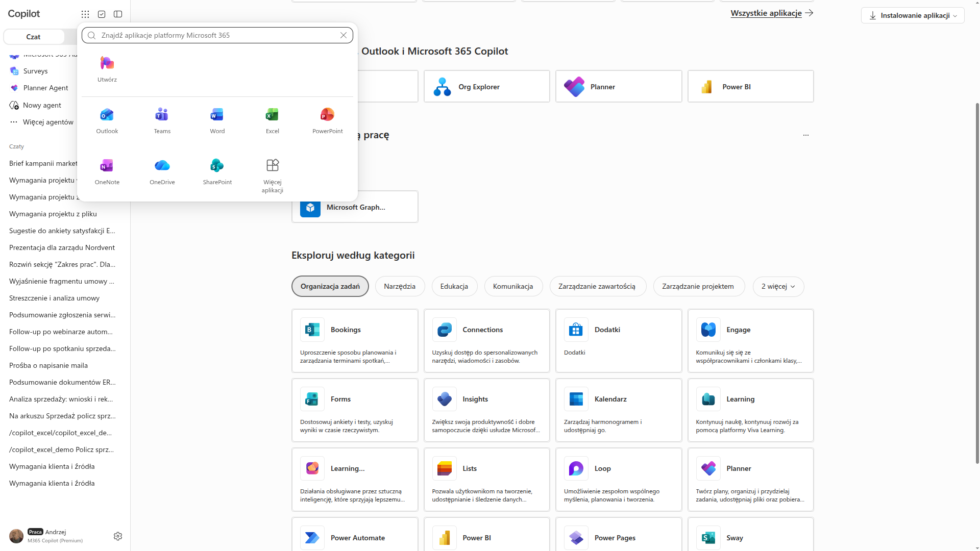Expand the 2 więcej categories dropdown
Screen dimensions: 980x551
[x=778, y=286]
